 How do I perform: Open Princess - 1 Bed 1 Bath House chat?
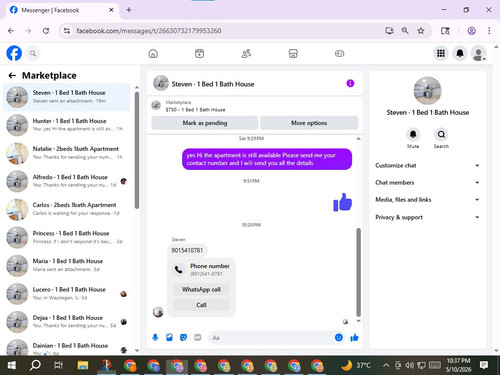[67, 237]
